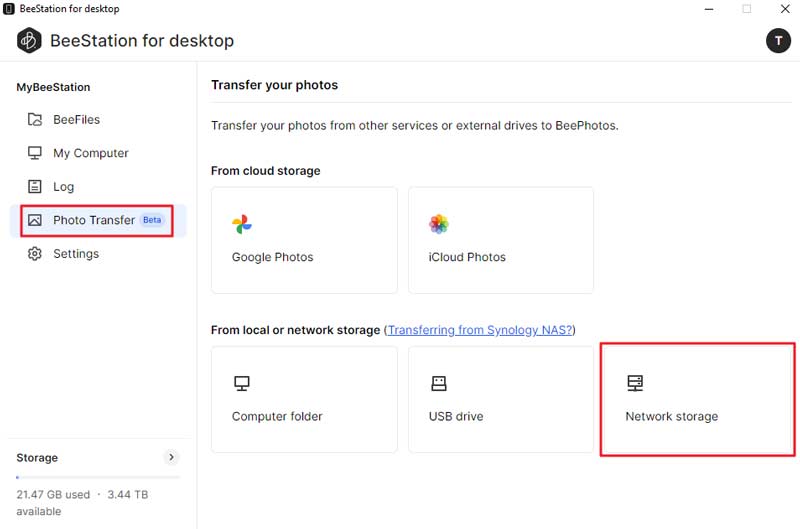Click the iCloud Photos flower icon
The image size is (800, 529).
click(439, 224)
